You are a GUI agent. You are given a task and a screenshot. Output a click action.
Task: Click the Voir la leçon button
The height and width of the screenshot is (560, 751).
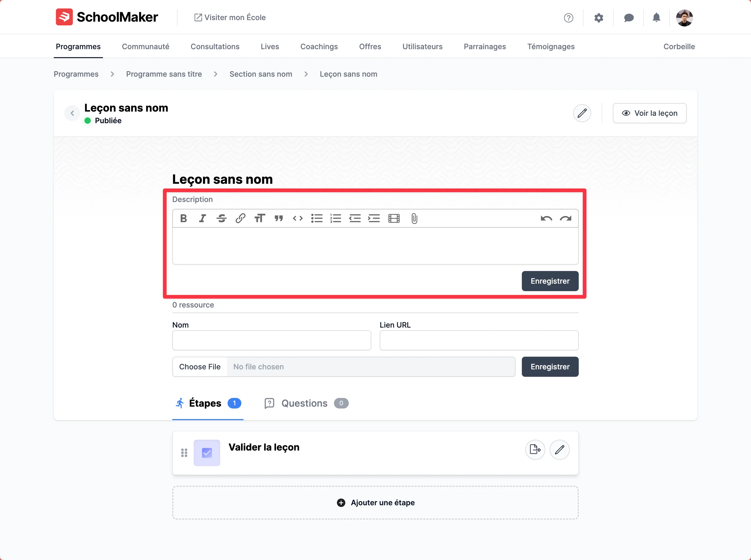click(649, 113)
